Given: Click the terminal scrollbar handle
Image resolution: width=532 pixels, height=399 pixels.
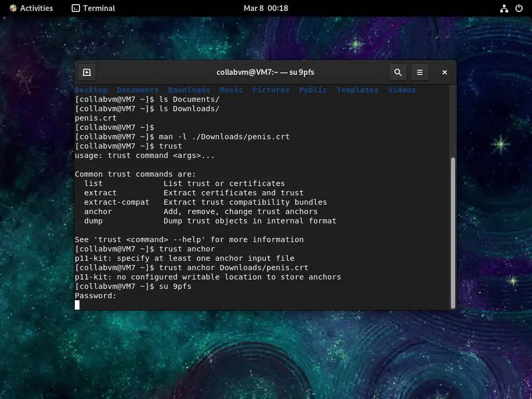Looking at the screenshot, I should tap(453, 232).
